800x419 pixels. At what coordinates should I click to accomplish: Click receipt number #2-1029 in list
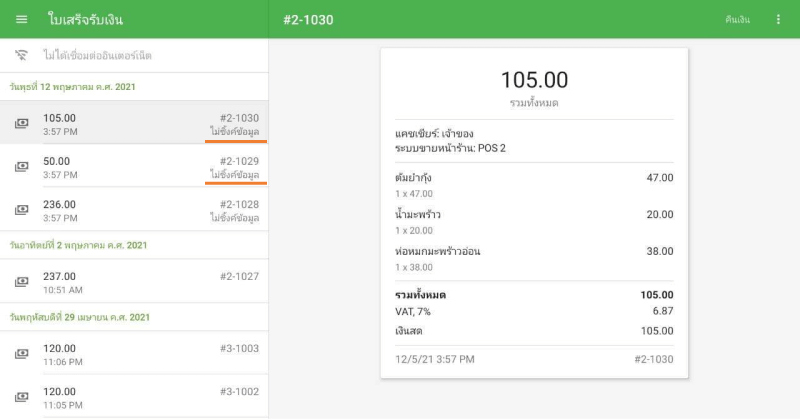coord(239,161)
